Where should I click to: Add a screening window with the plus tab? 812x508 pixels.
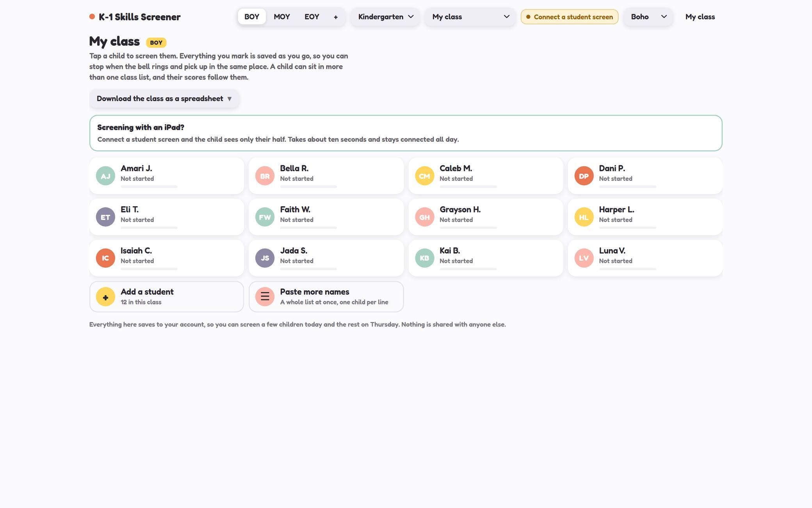point(336,17)
